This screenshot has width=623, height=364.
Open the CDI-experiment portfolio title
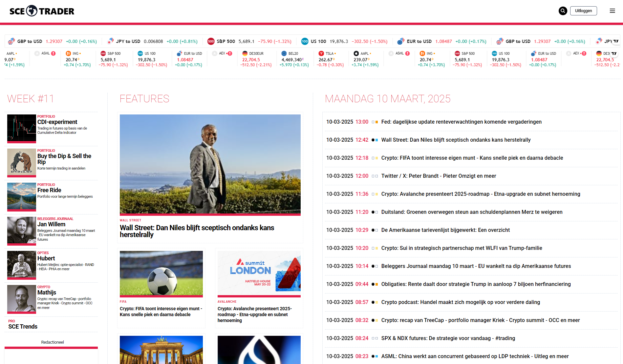click(x=57, y=122)
